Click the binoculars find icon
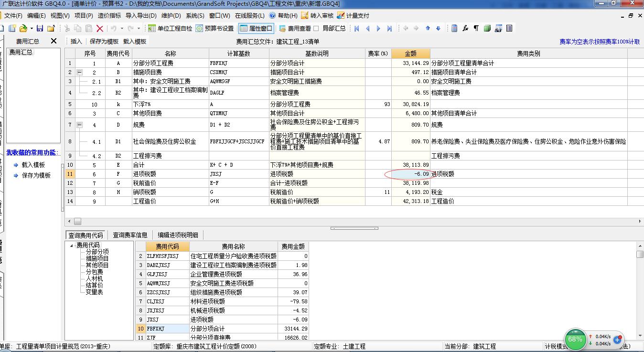Viewport: 644px width, 352px height. [498, 29]
